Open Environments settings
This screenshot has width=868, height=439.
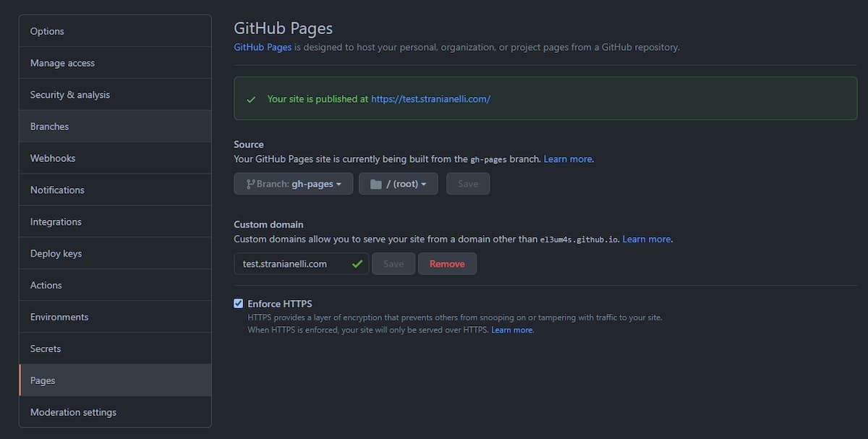[x=115, y=317]
